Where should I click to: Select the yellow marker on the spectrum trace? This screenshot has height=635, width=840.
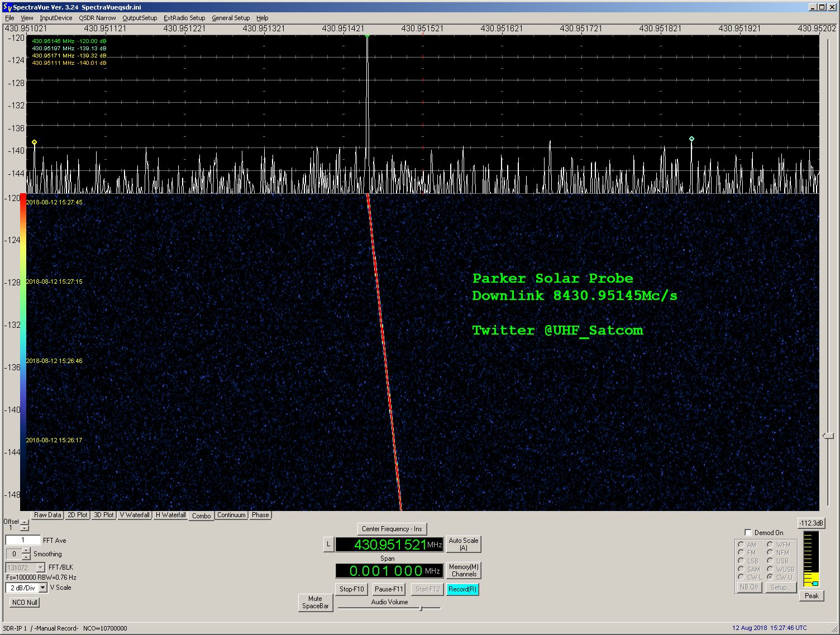[x=35, y=142]
